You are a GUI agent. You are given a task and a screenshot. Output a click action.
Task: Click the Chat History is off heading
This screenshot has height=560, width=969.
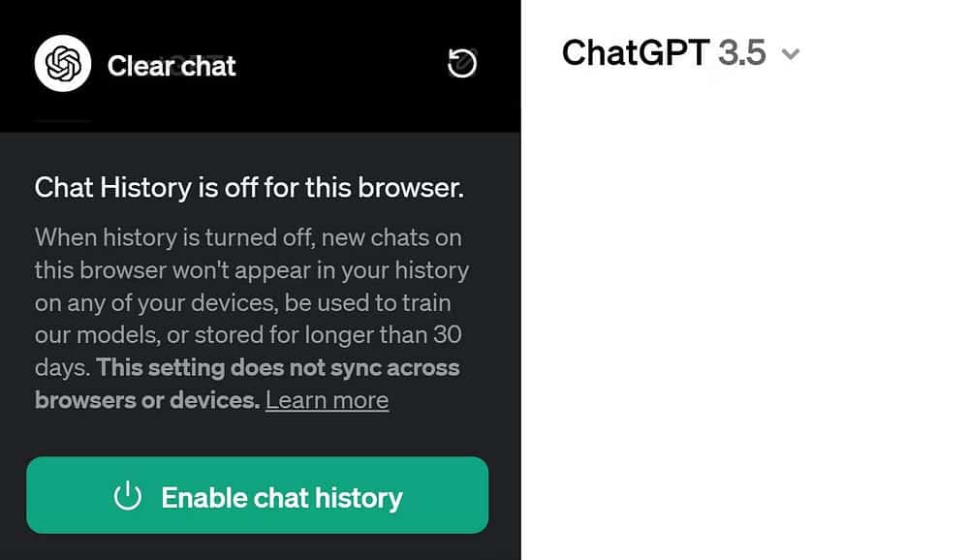(249, 187)
